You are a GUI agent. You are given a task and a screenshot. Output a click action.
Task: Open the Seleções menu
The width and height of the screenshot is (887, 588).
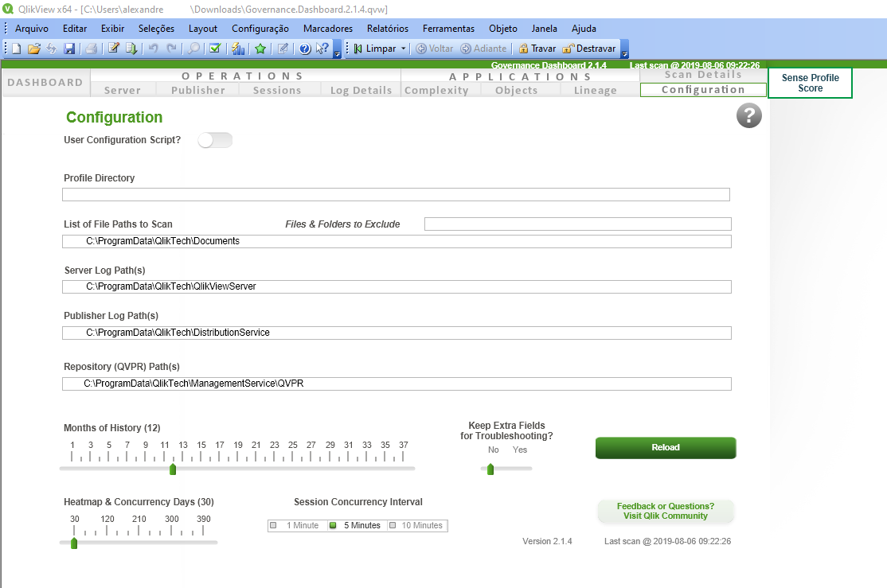tap(156, 29)
